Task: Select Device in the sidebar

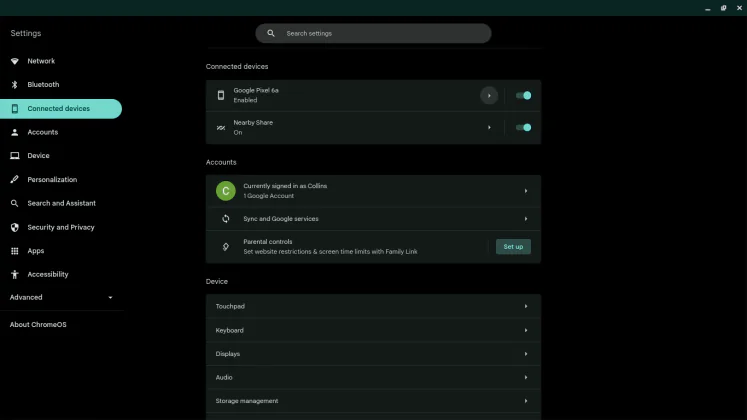Action: 61,156
